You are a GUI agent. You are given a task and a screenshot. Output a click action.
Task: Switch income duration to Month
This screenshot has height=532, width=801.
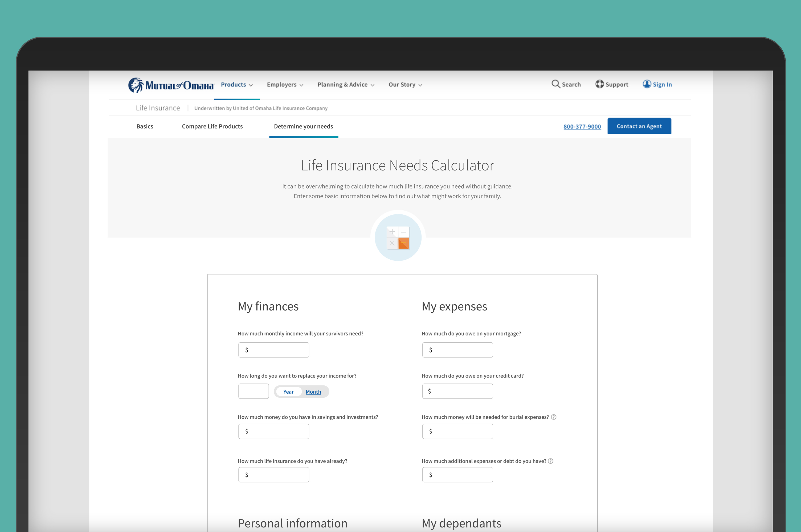click(x=313, y=392)
